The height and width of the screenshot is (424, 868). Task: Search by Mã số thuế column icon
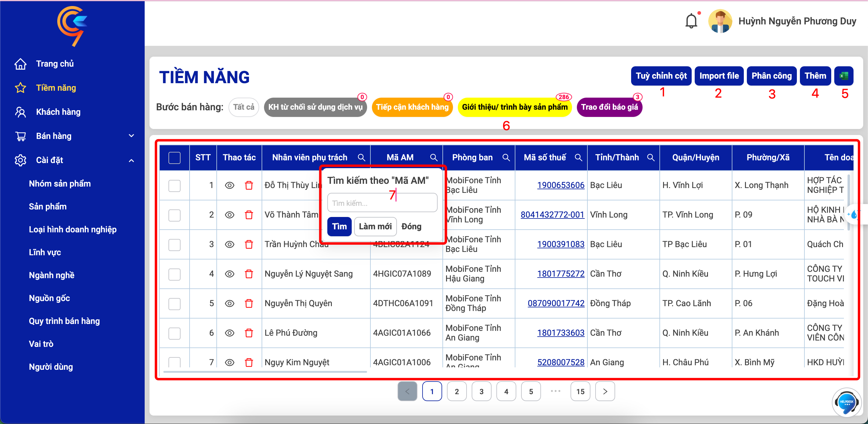click(x=578, y=157)
